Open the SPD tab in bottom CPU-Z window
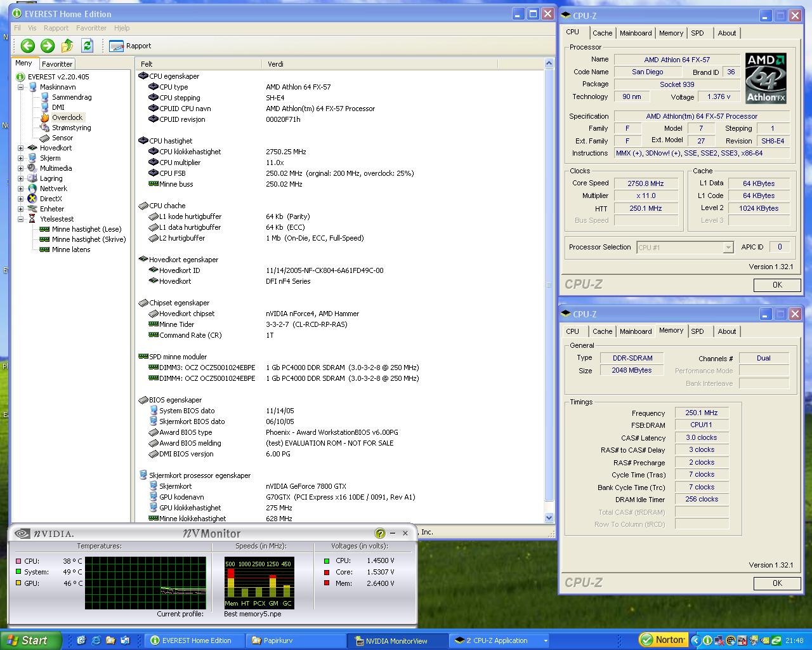This screenshot has width=812, height=650. [697, 331]
